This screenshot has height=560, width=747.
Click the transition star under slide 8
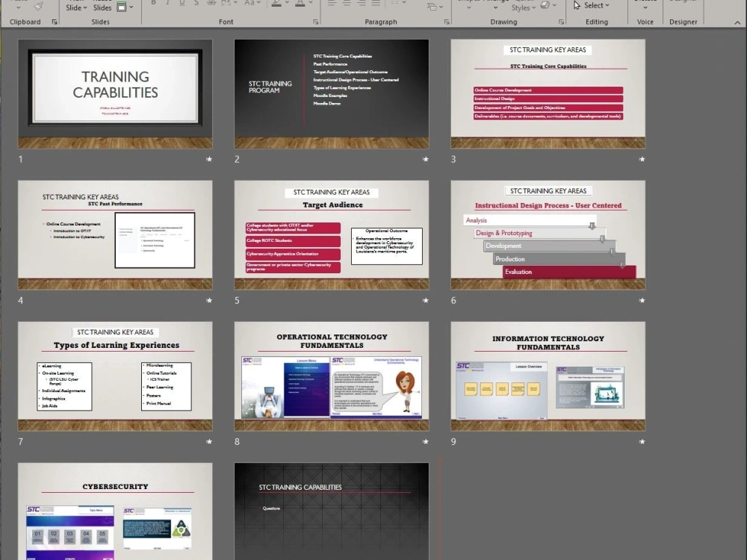point(425,441)
